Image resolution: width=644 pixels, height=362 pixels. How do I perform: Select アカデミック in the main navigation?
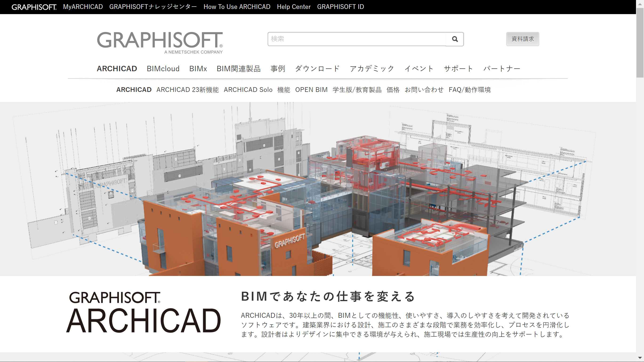[372, 69]
